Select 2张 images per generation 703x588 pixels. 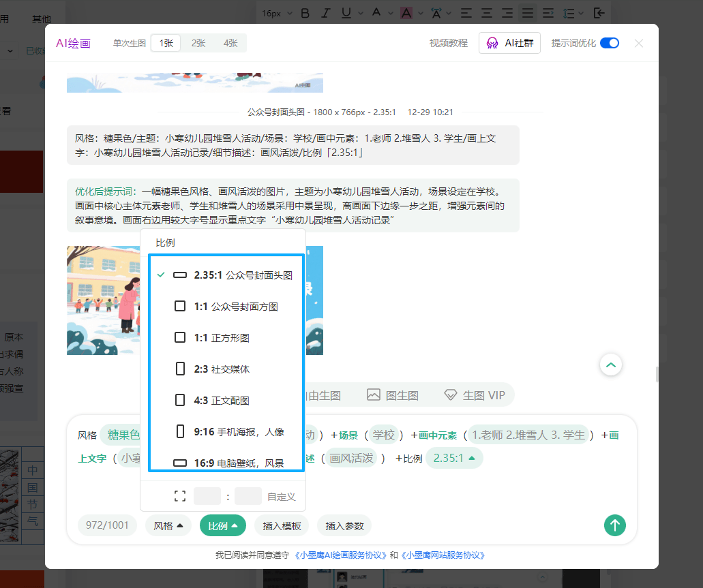coord(198,43)
